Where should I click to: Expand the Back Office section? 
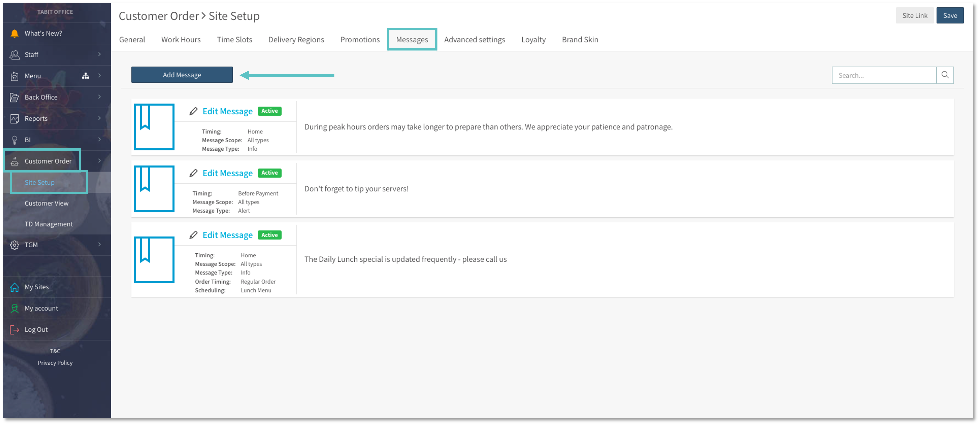tap(99, 97)
